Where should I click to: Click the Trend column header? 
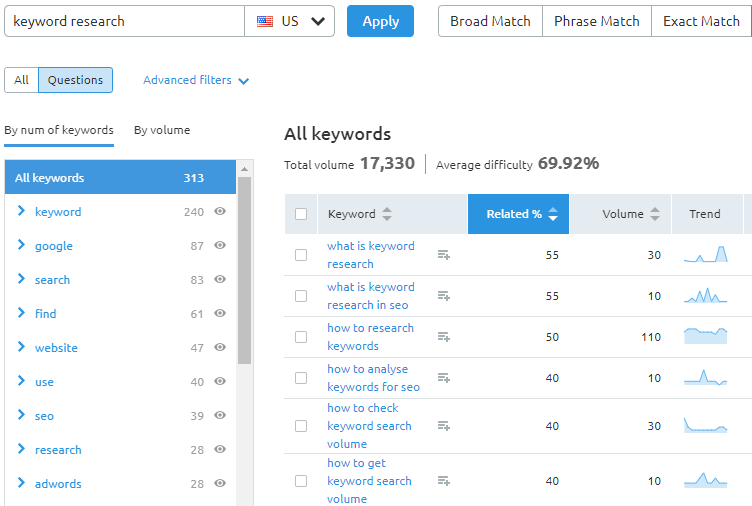pos(707,214)
